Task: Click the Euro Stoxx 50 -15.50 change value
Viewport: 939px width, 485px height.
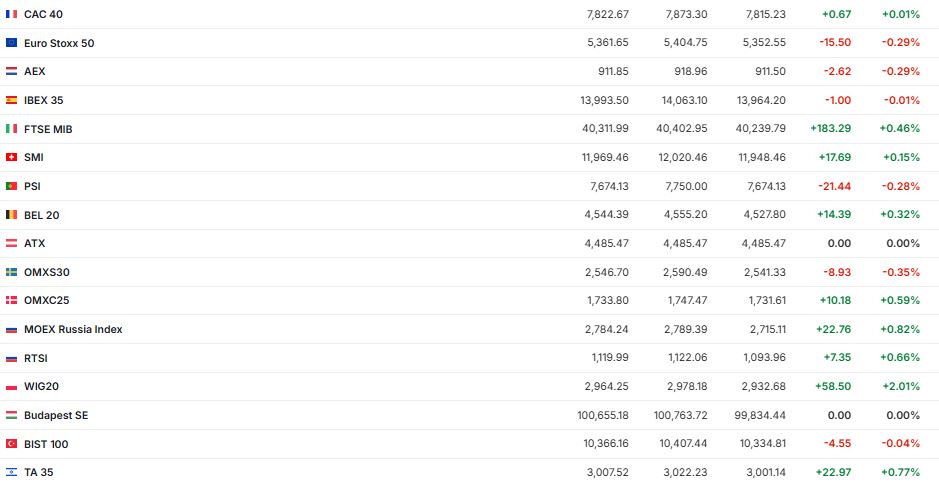Action: pyautogui.click(x=834, y=43)
